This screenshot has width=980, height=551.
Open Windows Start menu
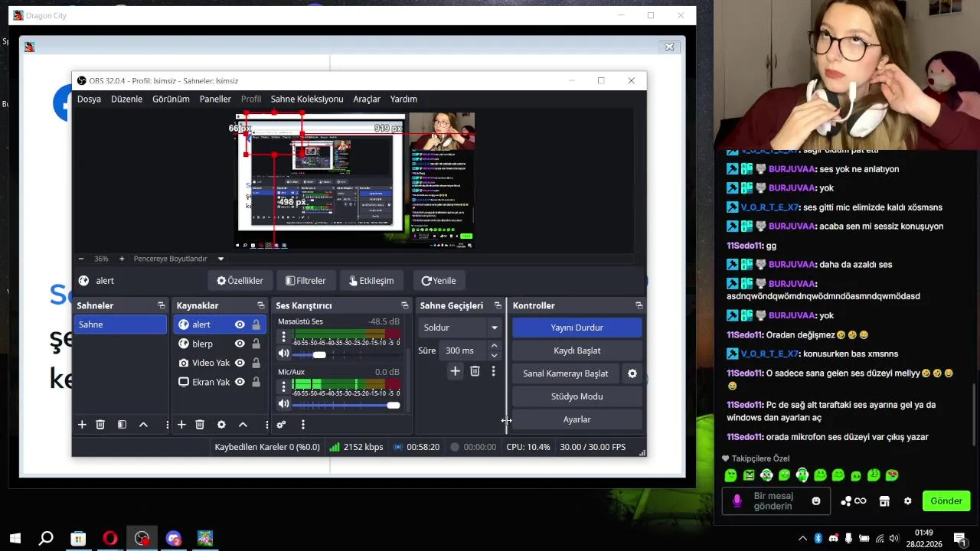15,538
